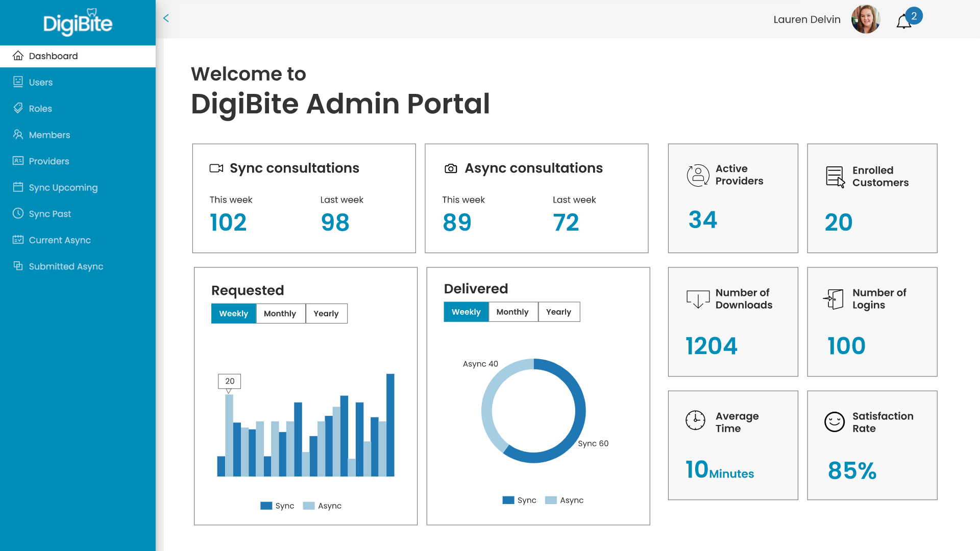The width and height of the screenshot is (980, 551).
Task: Select Monthly in the Requested chart
Action: [280, 313]
